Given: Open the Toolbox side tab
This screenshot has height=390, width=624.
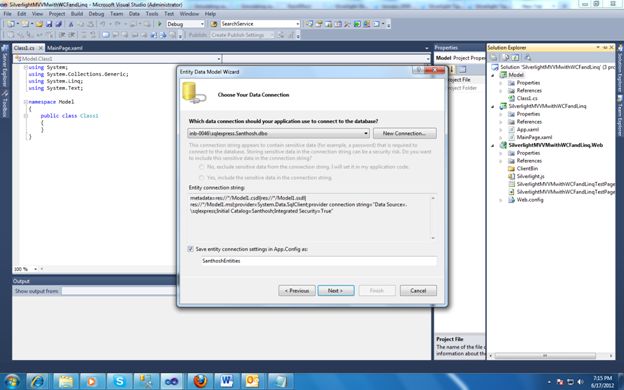Looking at the screenshot, I should (4, 104).
